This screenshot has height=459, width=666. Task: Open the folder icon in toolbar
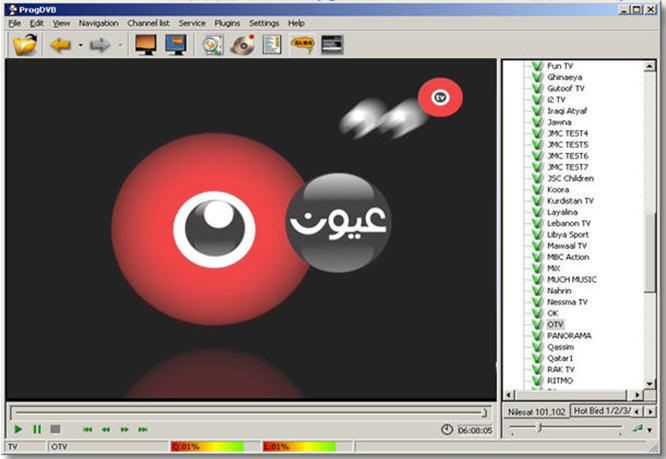[x=25, y=45]
